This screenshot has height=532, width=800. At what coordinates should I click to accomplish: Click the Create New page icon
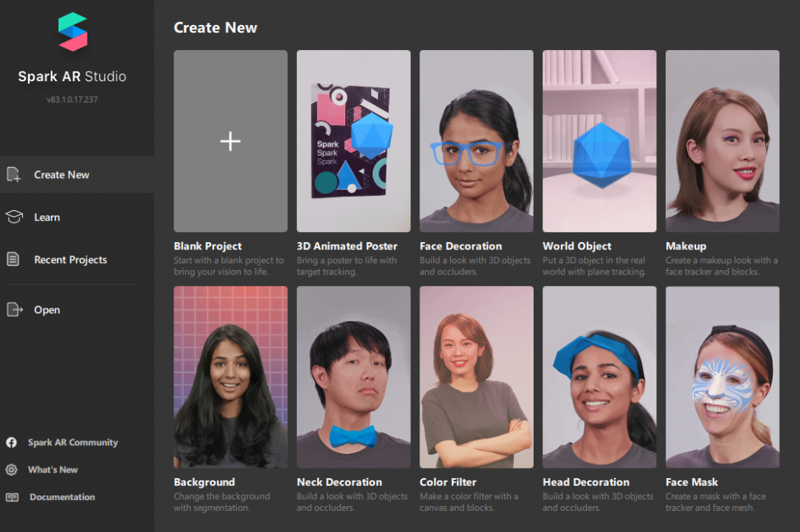[13, 175]
